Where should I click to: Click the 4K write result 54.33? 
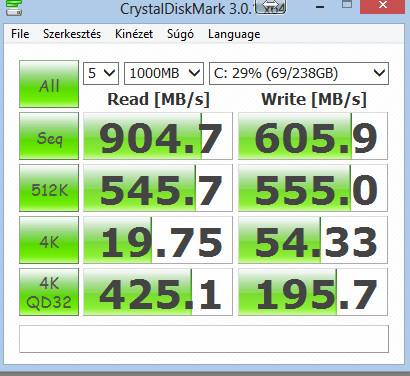313,240
